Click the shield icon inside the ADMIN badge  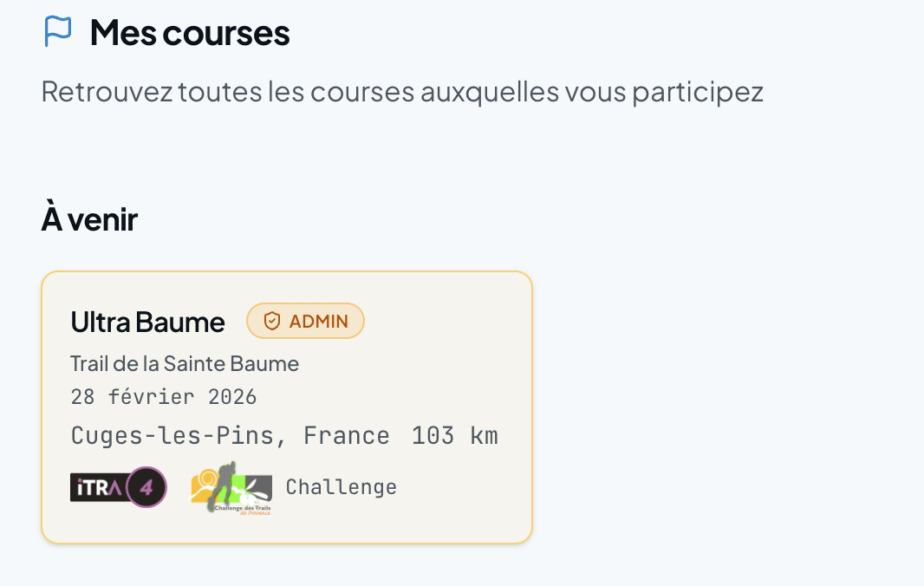[271, 320]
